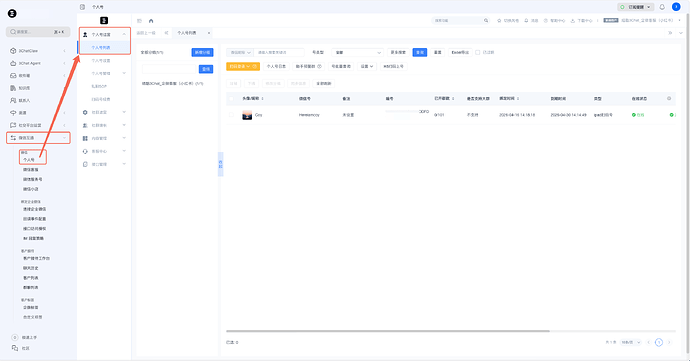Click the gear icon menu in secondary sidebar
690x361 pixels.
(x=85, y=112)
